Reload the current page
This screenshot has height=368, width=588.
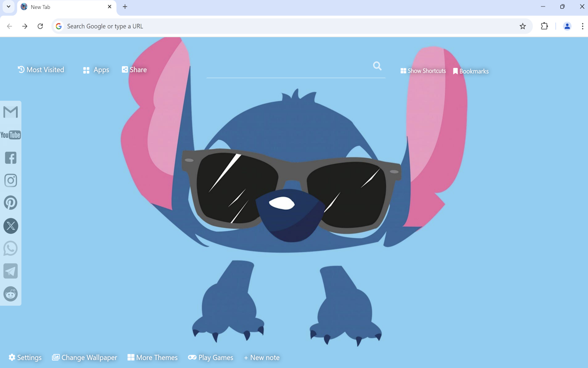click(40, 26)
